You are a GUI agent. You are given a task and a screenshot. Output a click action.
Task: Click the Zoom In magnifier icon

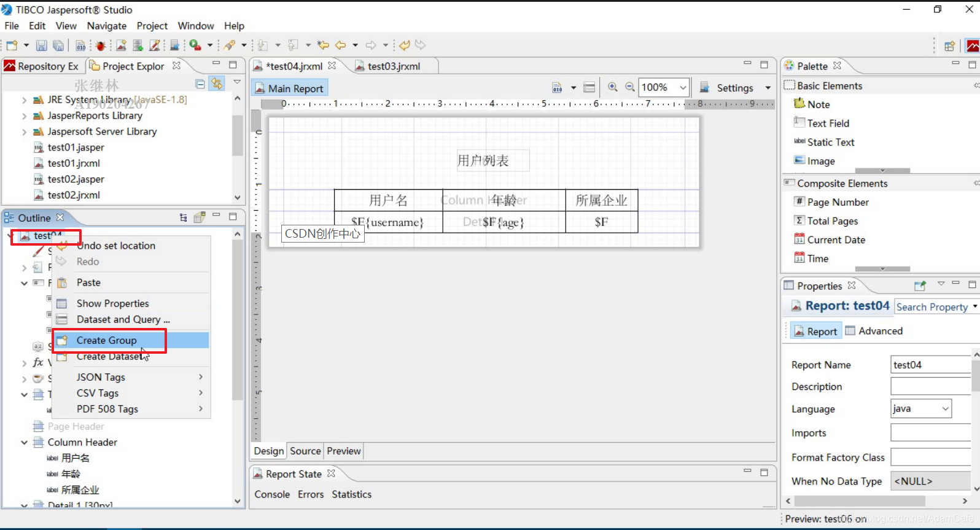[612, 87]
